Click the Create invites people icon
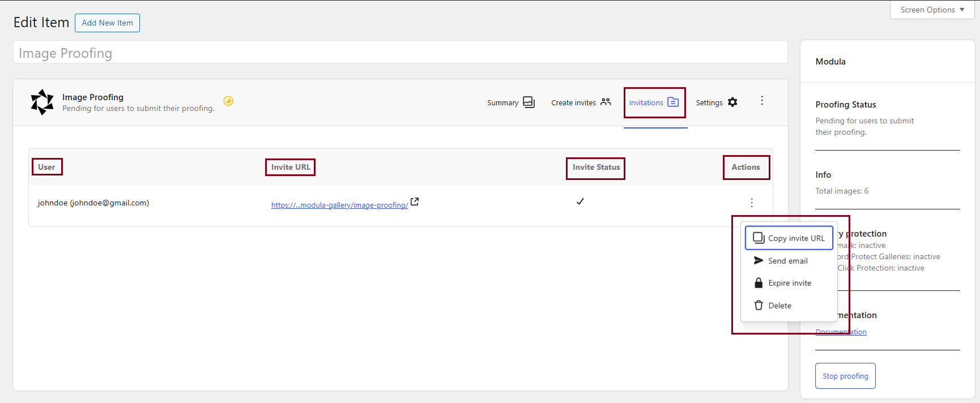The height and width of the screenshot is (403, 980). click(x=606, y=102)
